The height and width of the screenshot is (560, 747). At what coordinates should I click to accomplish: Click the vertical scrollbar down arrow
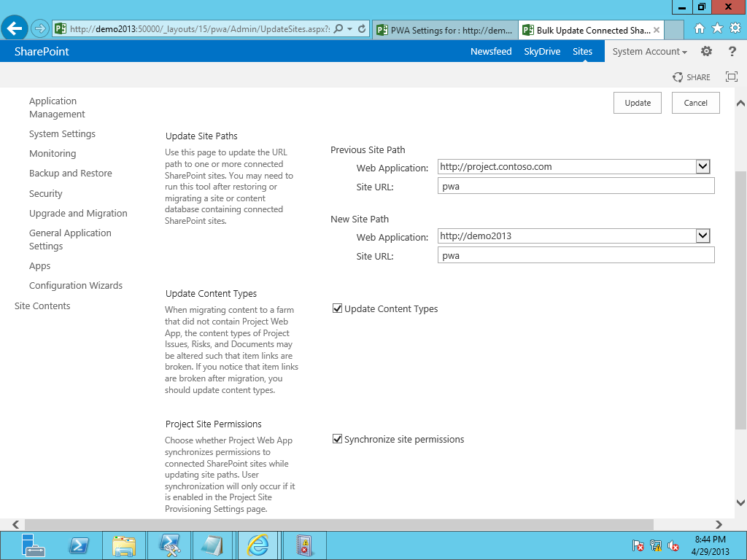coord(741,502)
